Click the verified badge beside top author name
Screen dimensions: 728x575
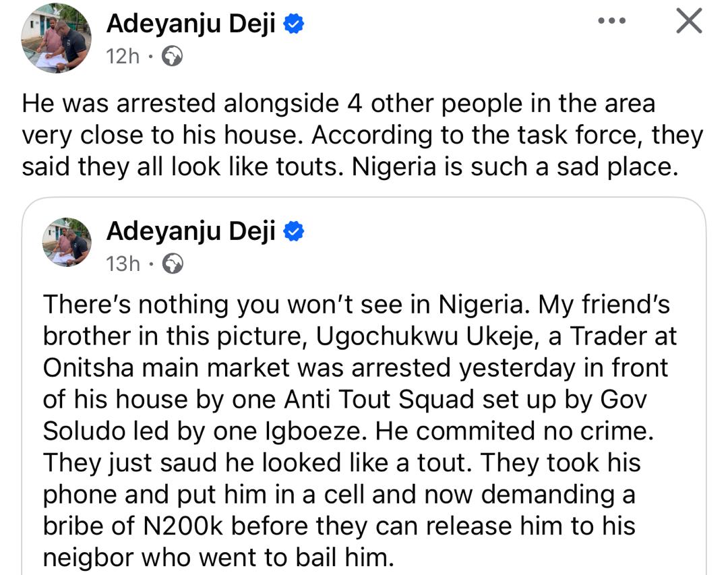(295, 25)
